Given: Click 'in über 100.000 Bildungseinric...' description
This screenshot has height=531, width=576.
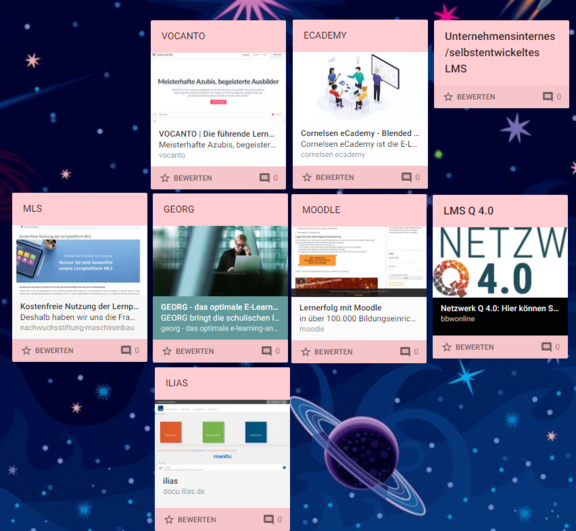Looking at the screenshot, I should point(357,318).
